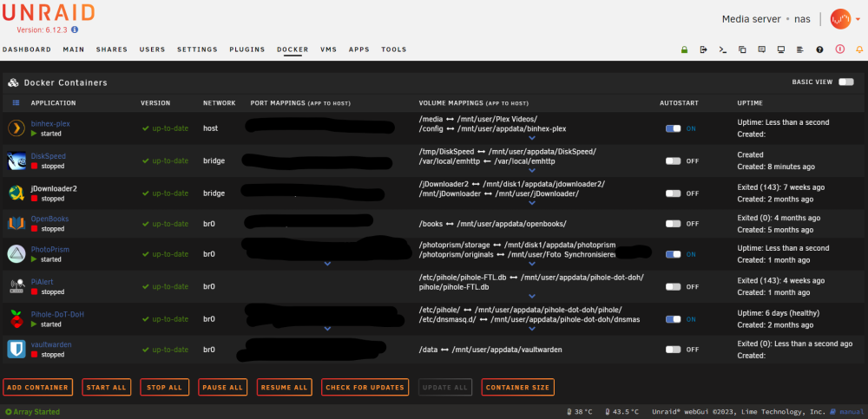The width and height of the screenshot is (868, 419).
Task: Click the jDownloader2 container icon
Action: [16, 193]
